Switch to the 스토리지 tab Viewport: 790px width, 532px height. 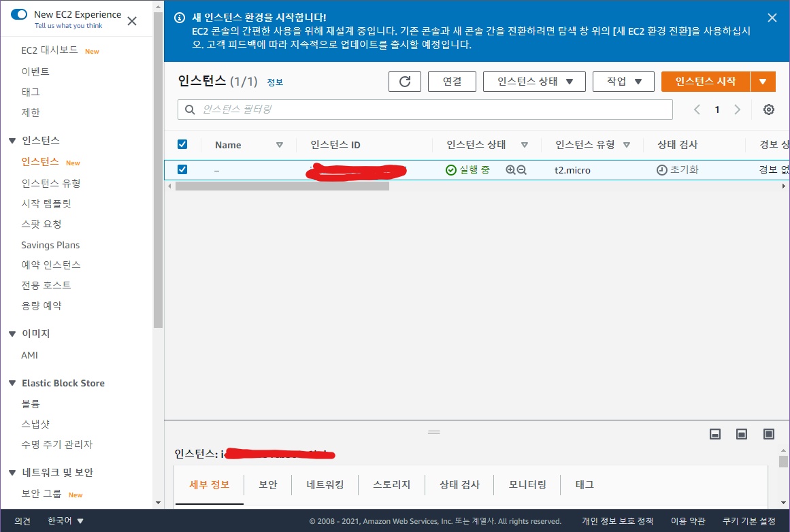(391, 484)
